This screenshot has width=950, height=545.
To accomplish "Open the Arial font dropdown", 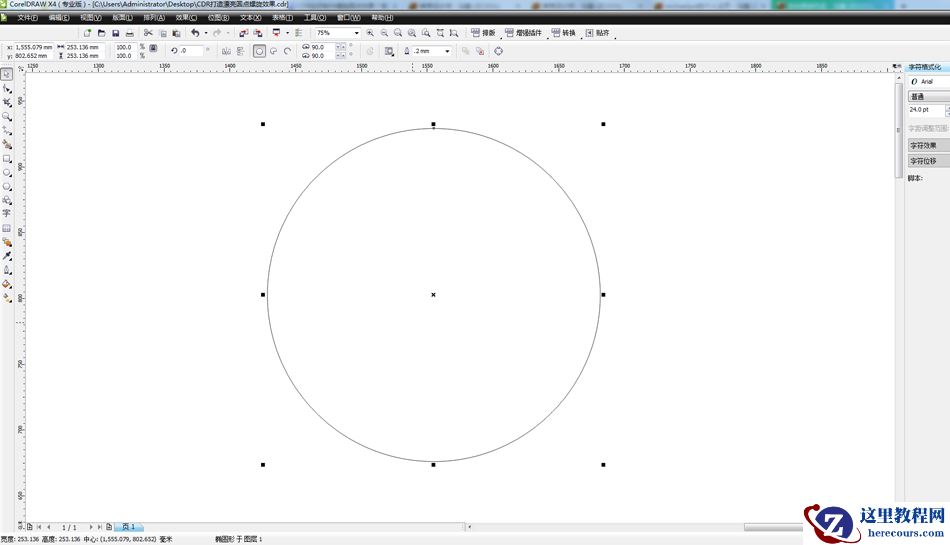I will tap(927, 81).
